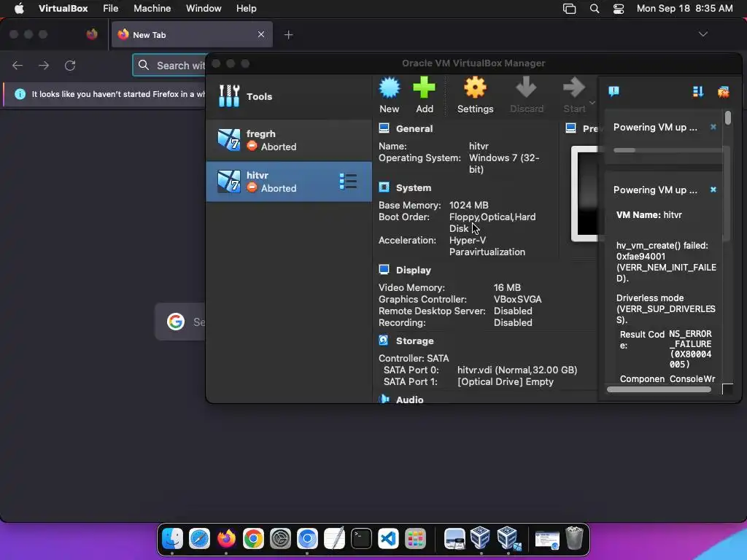This screenshot has width=747, height=560.
Task: Dismiss the second Powering VM up notification
Action: tap(713, 190)
